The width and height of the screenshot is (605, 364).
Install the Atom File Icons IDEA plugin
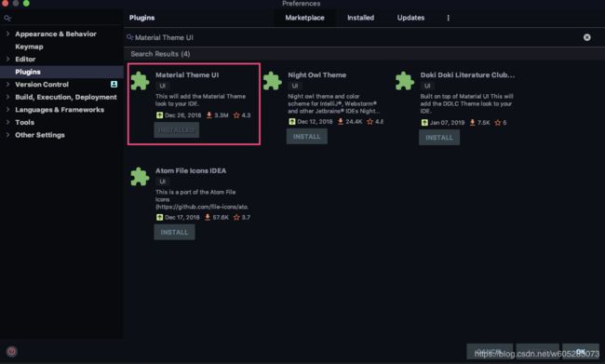tap(174, 232)
